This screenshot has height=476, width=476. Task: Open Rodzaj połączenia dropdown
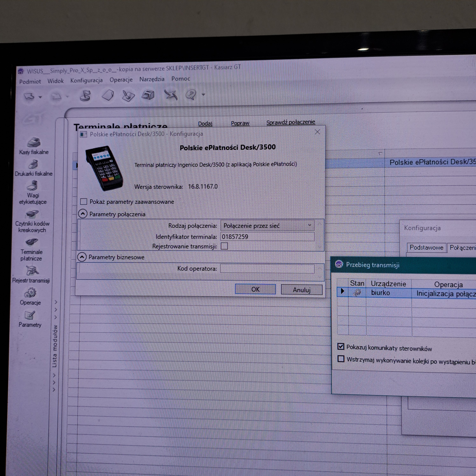point(267,225)
